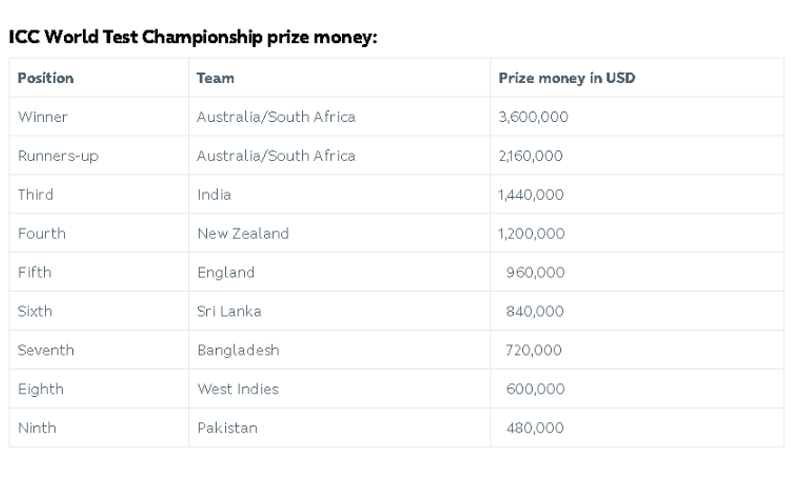
Task: Click the 1,440,000 prize amount
Action: pos(531,195)
